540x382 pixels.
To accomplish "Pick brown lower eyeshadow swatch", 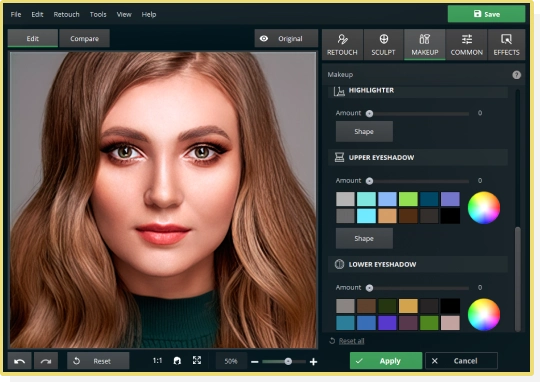I will pos(366,306).
